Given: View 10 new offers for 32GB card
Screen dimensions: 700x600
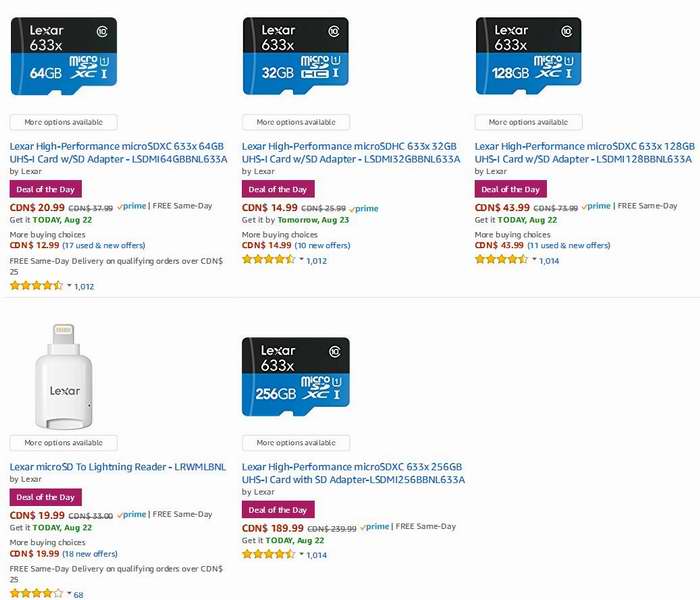Looking at the screenshot, I should tap(322, 246).
